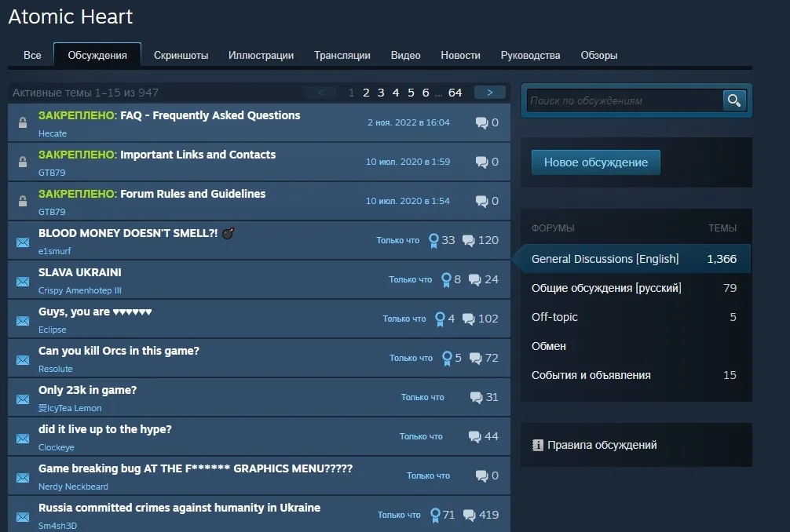Go to page 2 of topics
The width and height of the screenshot is (790, 532).
(366, 93)
